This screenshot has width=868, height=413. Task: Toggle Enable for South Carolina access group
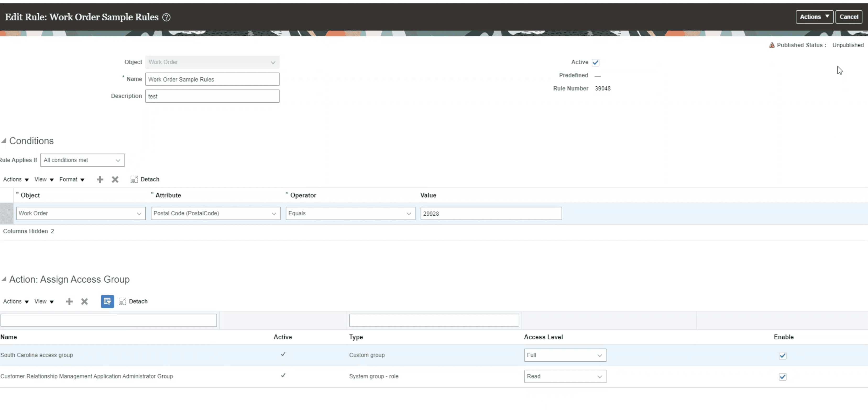click(782, 355)
